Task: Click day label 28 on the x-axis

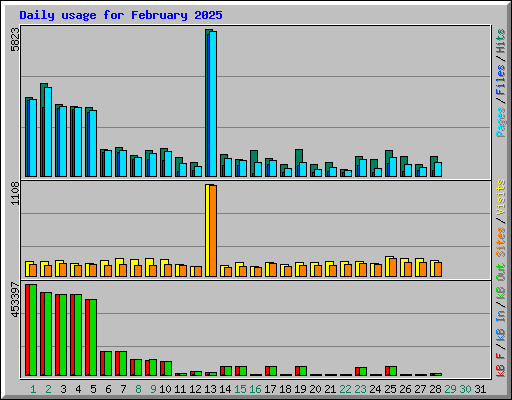Action: click(435, 389)
